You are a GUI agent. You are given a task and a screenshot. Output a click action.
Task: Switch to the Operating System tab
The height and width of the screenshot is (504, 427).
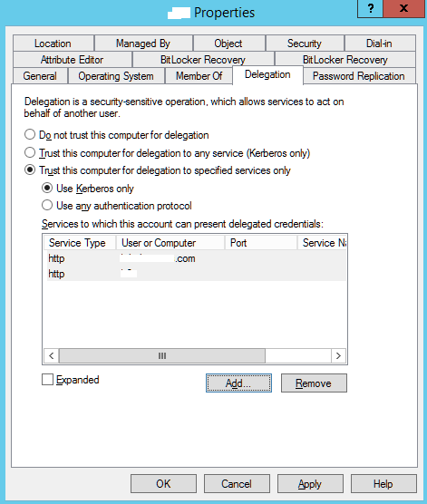click(x=116, y=76)
